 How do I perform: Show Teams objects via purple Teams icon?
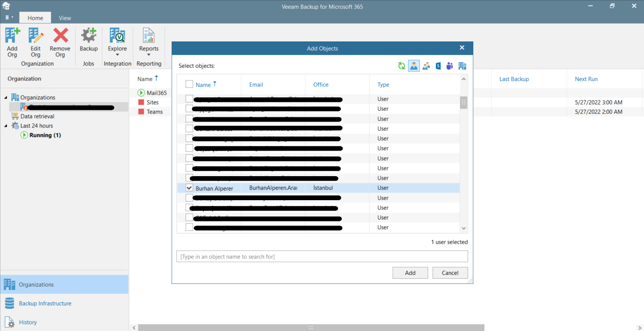pyautogui.click(x=450, y=66)
